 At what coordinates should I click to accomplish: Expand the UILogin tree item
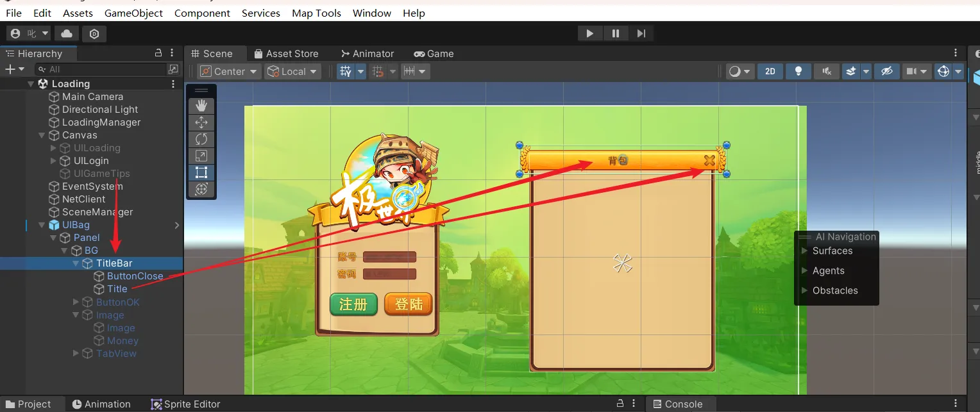tap(53, 161)
